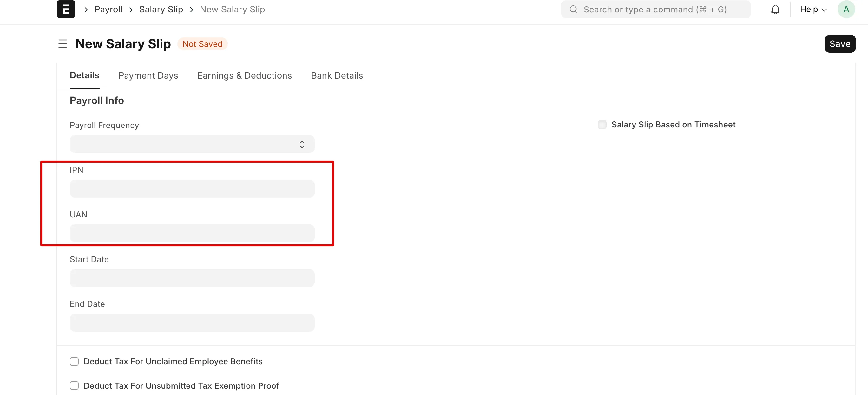Click the IPN input field
Viewport: 868px width, 395px height.
point(192,189)
